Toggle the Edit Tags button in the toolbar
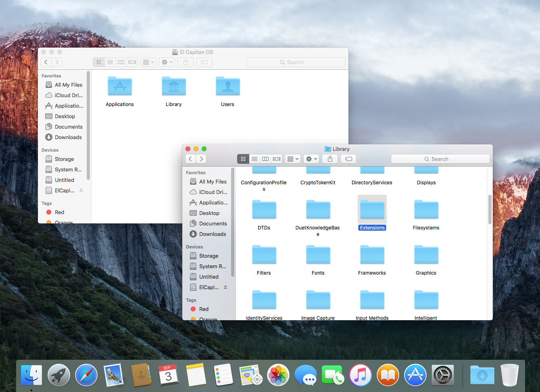The width and height of the screenshot is (540, 392). [348, 158]
